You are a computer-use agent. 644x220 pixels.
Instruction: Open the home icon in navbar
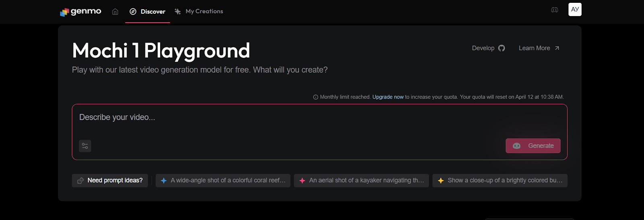click(115, 12)
